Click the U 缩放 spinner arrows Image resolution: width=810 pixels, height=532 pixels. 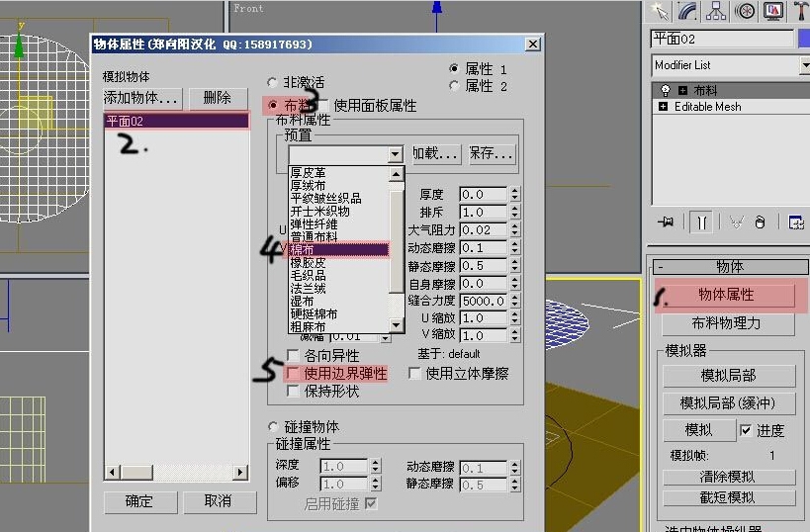[x=514, y=318]
